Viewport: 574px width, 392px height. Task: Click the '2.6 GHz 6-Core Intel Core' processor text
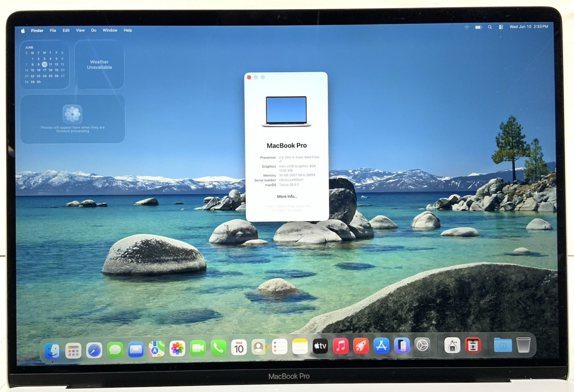[299, 157]
